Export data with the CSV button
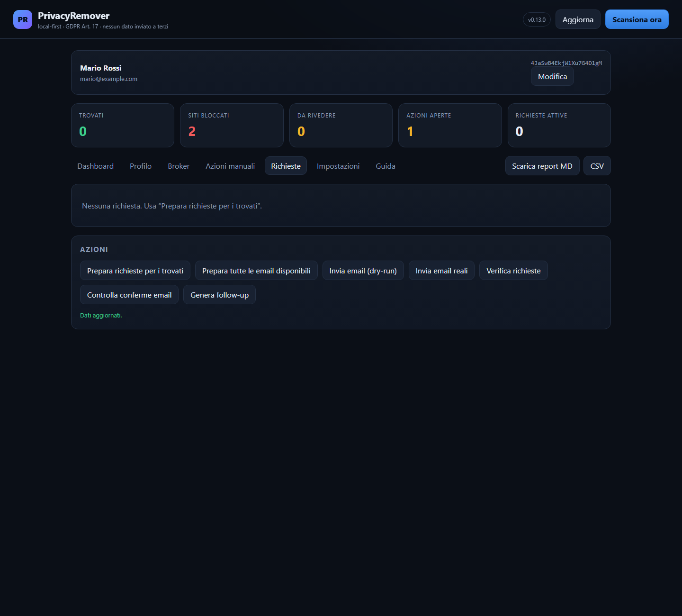Viewport: 682px width, 616px height. tap(597, 166)
